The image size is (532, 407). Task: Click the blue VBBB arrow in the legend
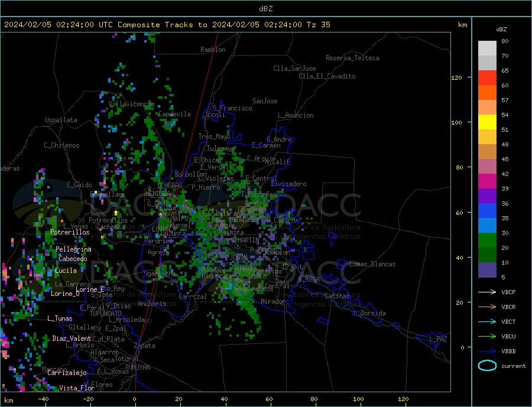487,351
